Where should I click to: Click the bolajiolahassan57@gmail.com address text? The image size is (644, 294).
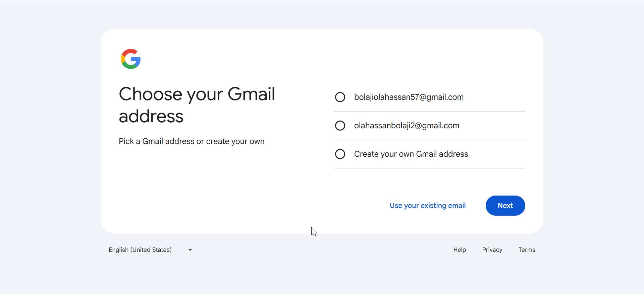[x=409, y=97]
